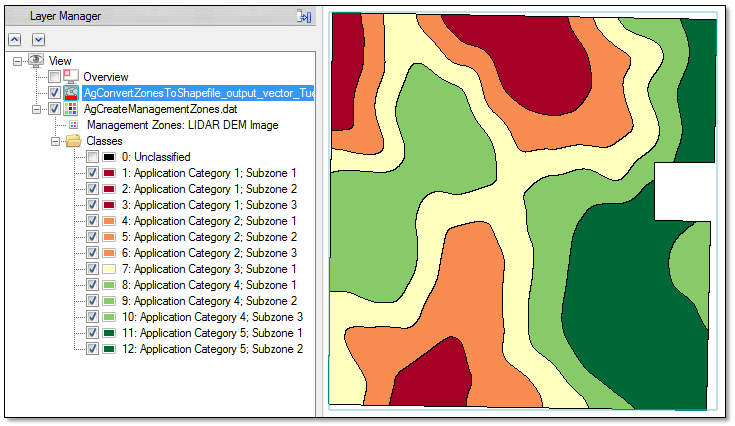Image resolution: width=735 pixels, height=426 pixels.
Task: Select the AgConvertZonesToShapefile_output_vector layer
Action: coord(198,93)
